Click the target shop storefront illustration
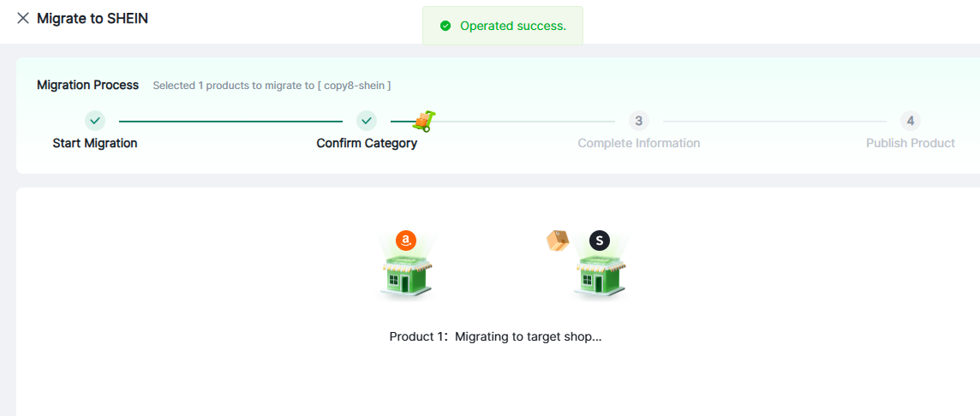The height and width of the screenshot is (416, 980). (x=600, y=276)
